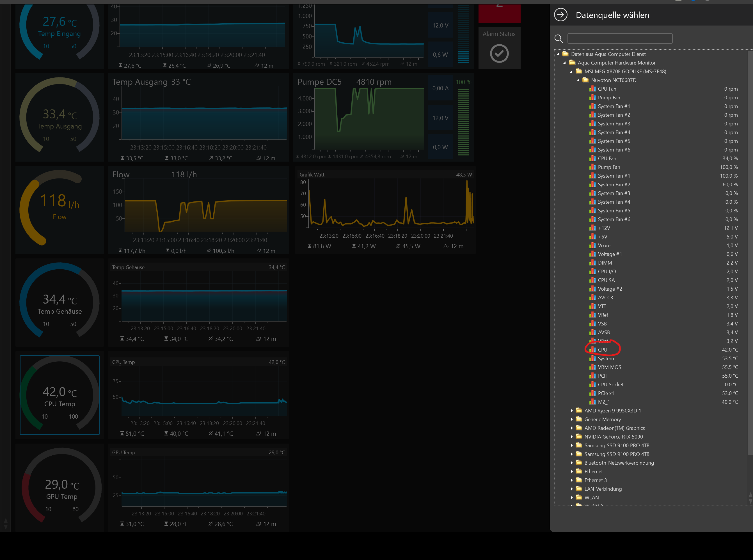
Task: Click the data source list scrollbar
Action: coord(750,253)
